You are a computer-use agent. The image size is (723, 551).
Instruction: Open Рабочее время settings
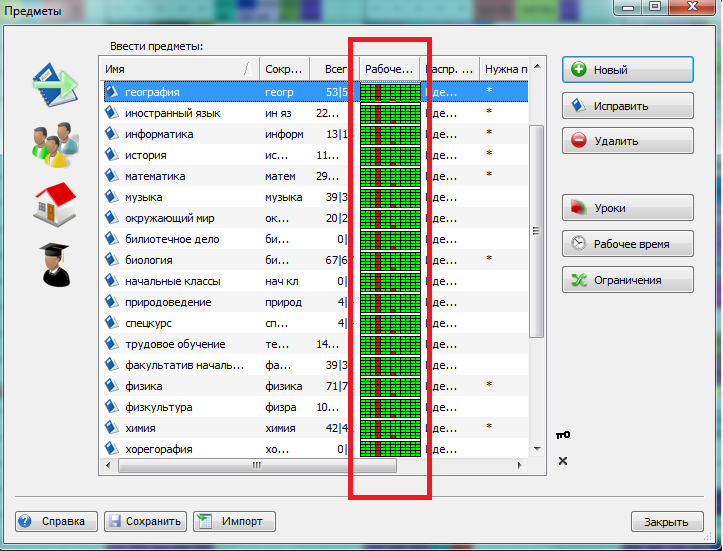[x=627, y=244]
